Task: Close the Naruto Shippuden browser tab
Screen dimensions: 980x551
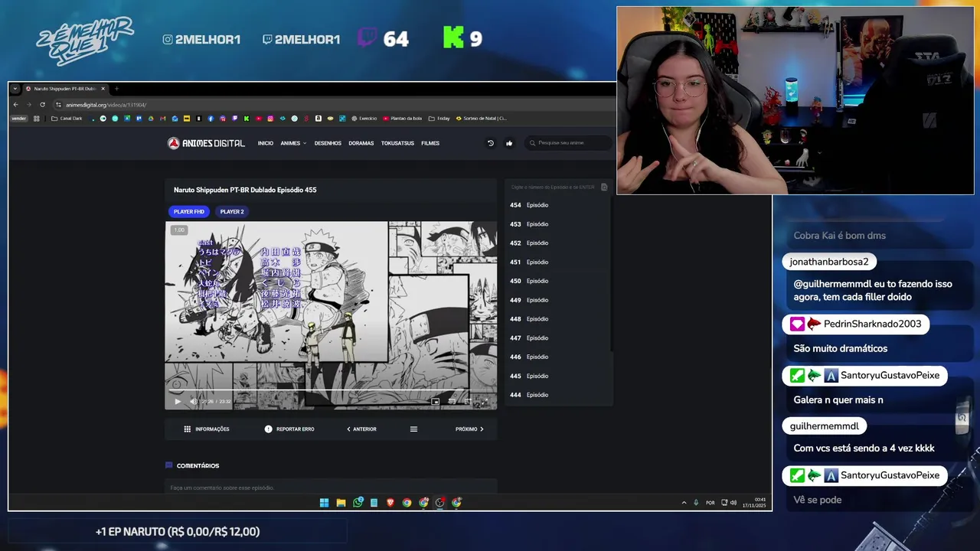Action: pos(103,89)
